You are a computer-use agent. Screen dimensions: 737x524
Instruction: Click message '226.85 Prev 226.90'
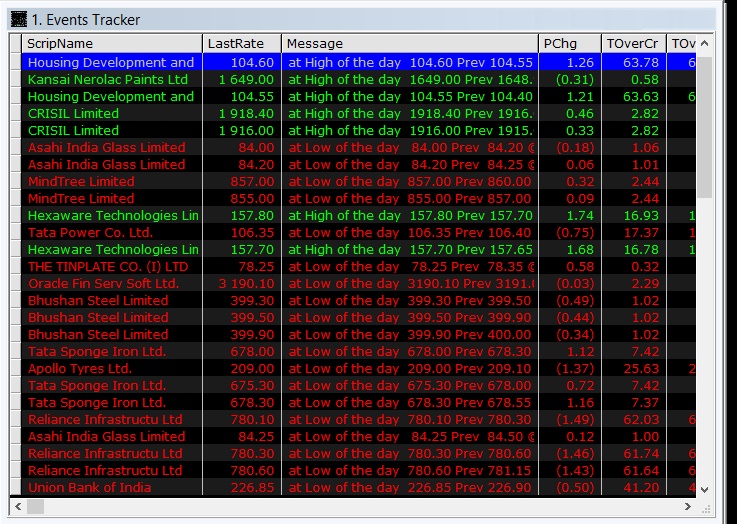(470, 487)
